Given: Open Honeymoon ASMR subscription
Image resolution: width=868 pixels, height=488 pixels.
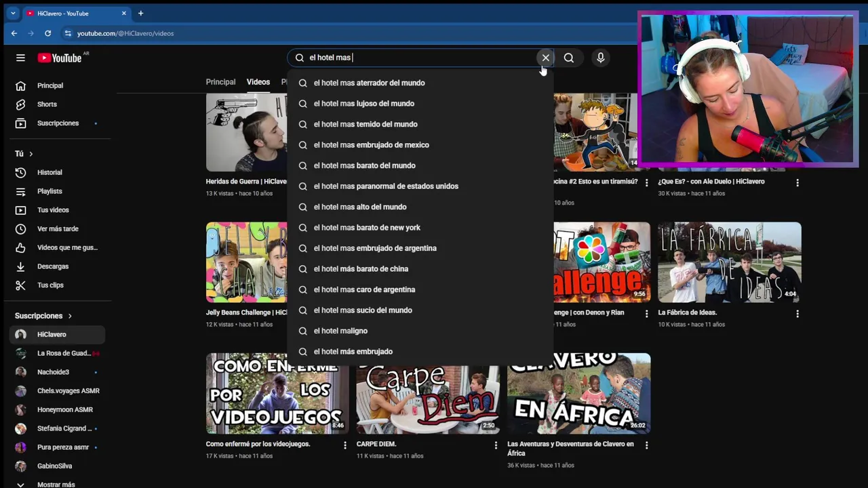Looking at the screenshot, I should (x=58, y=409).
